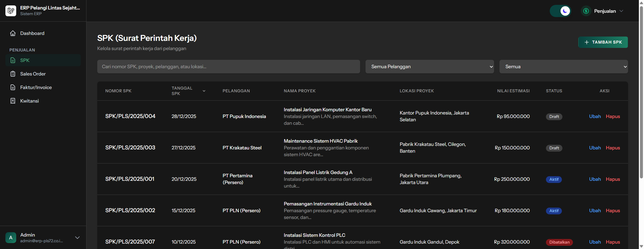Click the green dollar Penjualan icon
The image size is (644, 249).
pos(586,11)
